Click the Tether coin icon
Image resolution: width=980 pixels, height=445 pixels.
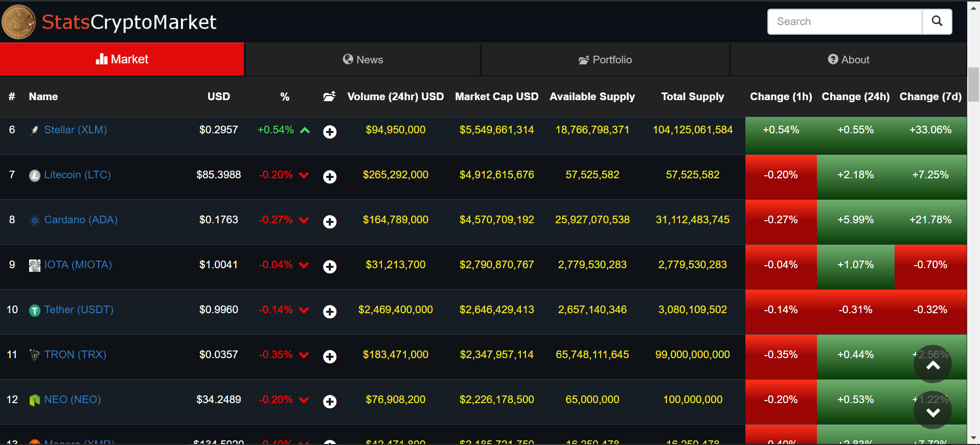pos(35,311)
